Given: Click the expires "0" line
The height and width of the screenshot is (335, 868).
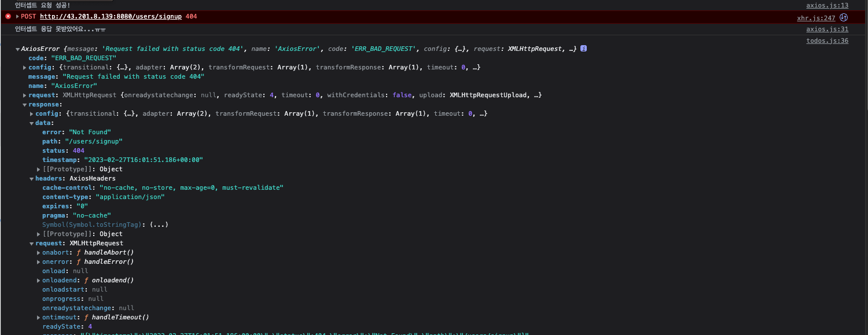Looking at the screenshot, I should click(65, 206).
